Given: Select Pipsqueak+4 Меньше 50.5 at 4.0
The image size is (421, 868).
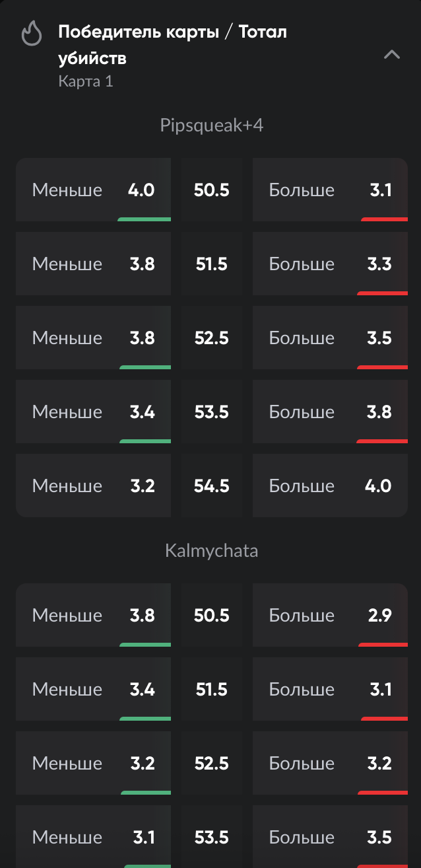Looking at the screenshot, I should coord(93,190).
